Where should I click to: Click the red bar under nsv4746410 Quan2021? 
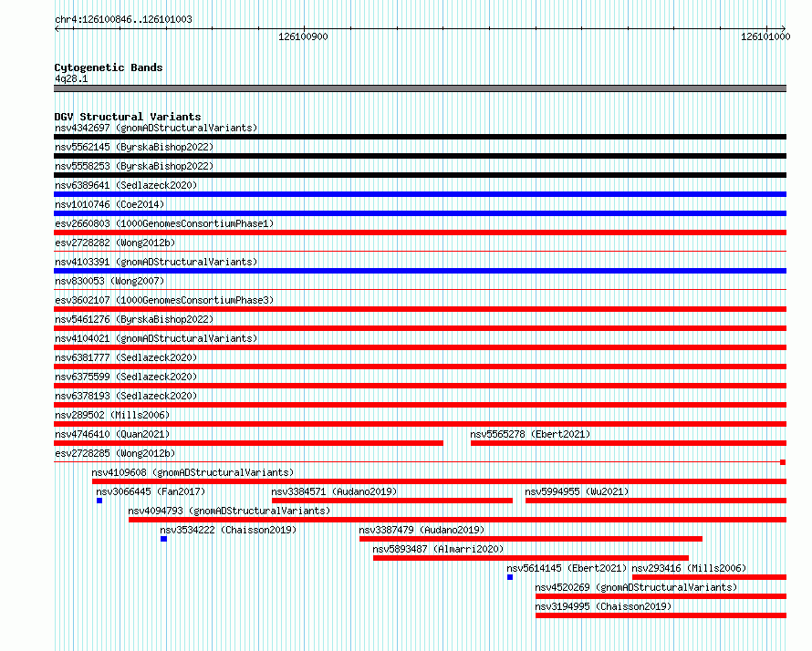(248, 443)
